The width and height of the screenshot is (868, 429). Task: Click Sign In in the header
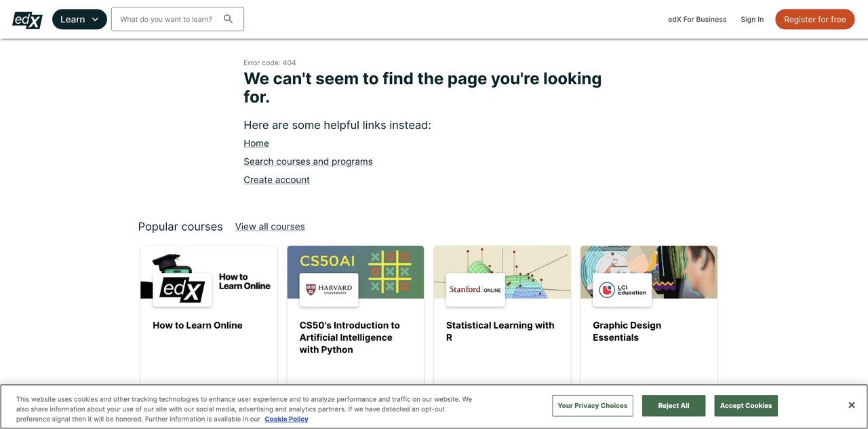(752, 20)
